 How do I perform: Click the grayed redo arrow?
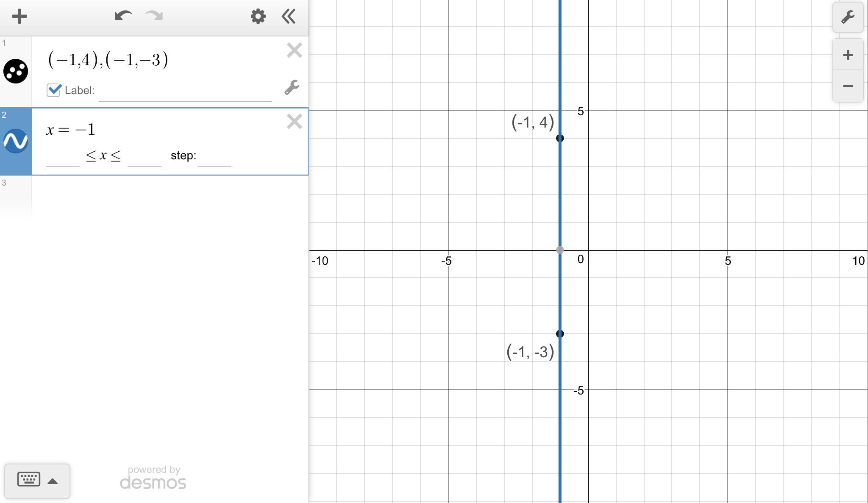[154, 16]
